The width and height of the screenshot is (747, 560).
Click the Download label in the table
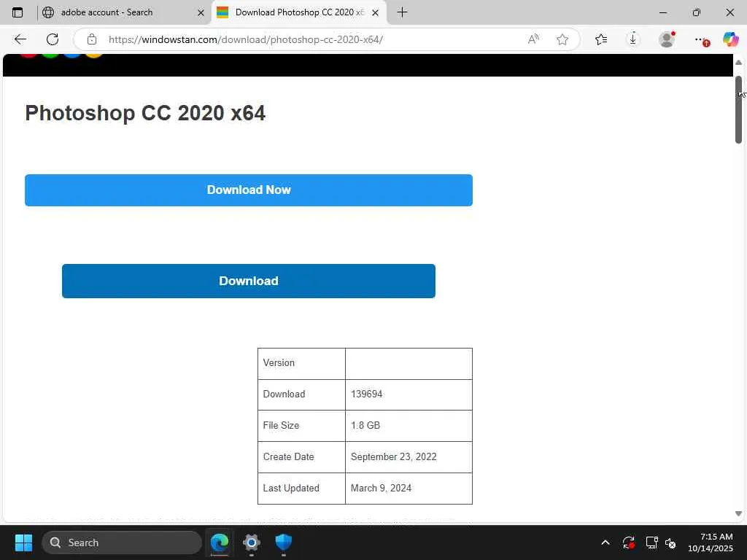click(284, 394)
